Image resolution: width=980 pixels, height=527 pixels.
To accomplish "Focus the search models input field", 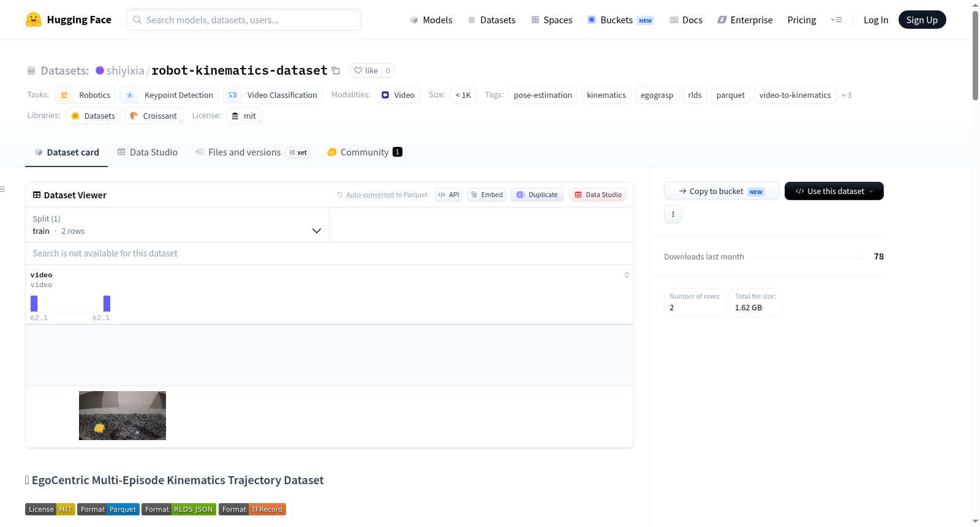I will pos(244,20).
